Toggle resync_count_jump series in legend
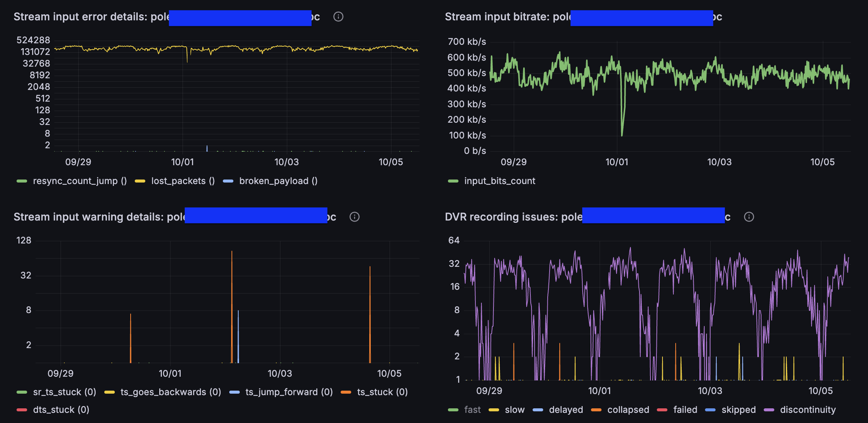The width and height of the screenshot is (868, 423). point(79,181)
